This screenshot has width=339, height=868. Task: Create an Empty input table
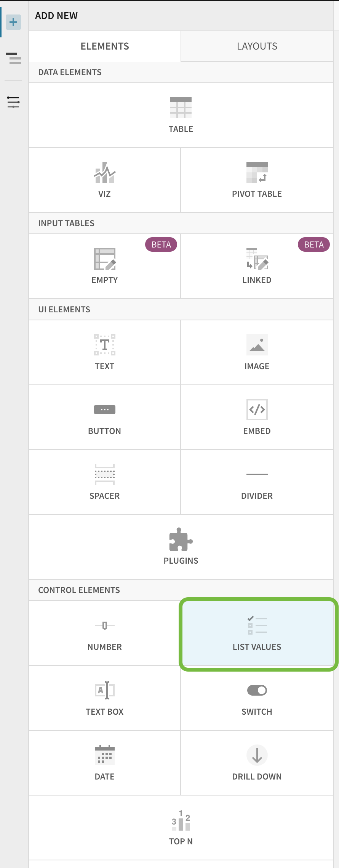[x=104, y=265]
